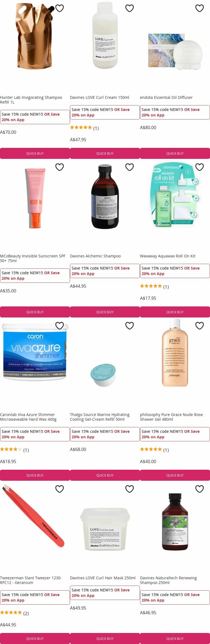This screenshot has width=210, height=644.
Task: Wishlist the Caronlab Viva Azure wax
Action: point(60,325)
